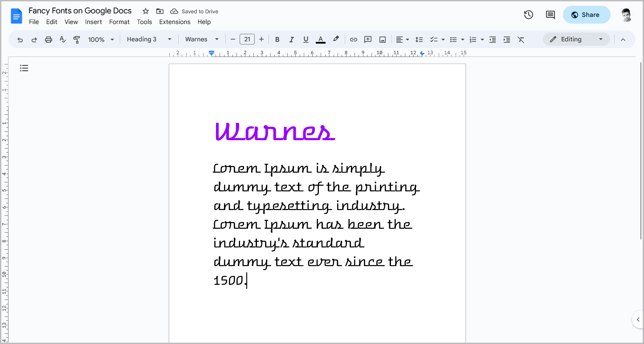Open the Format menu
This screenshot has width=644, height=344.
119,22
